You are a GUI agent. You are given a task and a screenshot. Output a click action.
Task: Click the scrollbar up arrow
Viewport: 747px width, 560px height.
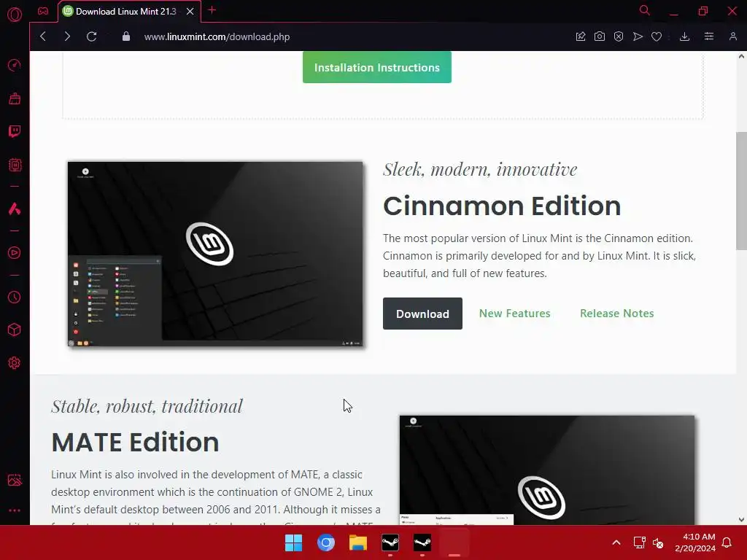(741, 56)
